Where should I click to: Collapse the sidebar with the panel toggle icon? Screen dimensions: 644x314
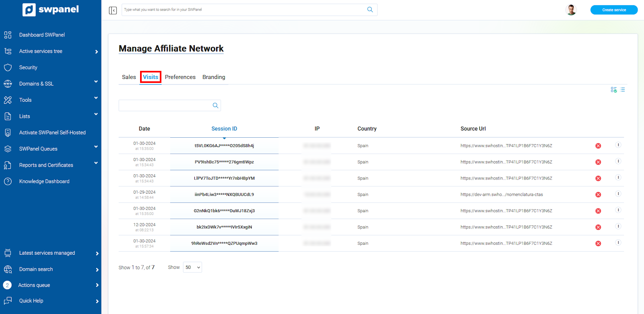point(113,10)
